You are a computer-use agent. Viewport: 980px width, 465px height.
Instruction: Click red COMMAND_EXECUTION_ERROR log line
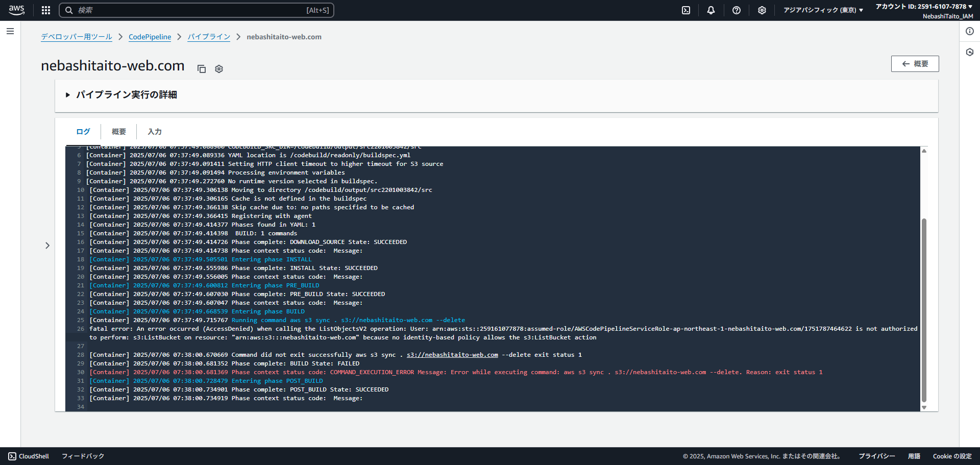pos(456,372)
